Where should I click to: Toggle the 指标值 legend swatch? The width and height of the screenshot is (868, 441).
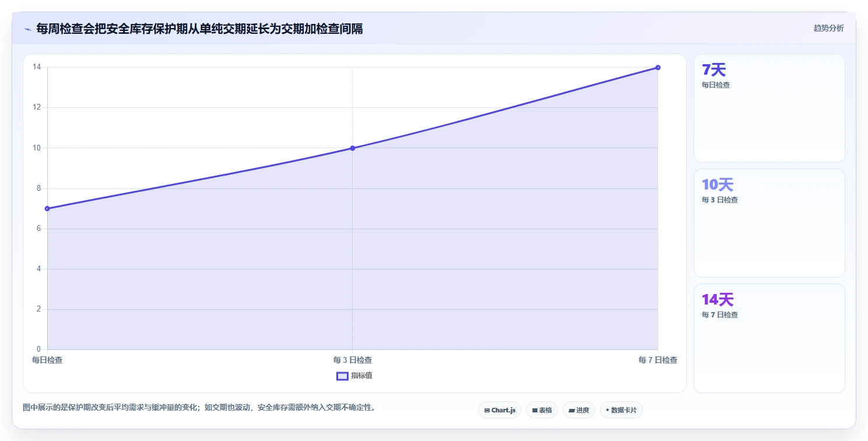click(x=342, y=376)
